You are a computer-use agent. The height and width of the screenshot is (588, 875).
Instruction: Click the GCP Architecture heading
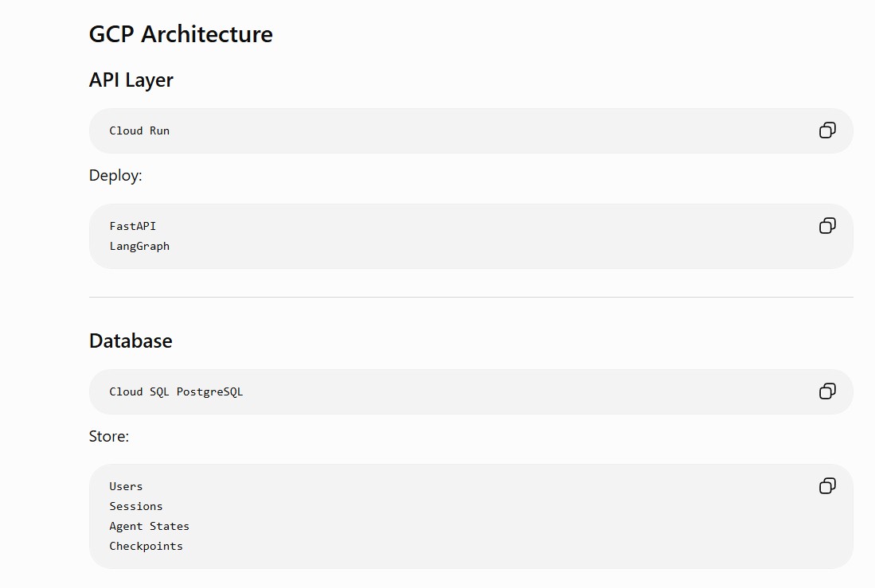[x=181, y=34]
